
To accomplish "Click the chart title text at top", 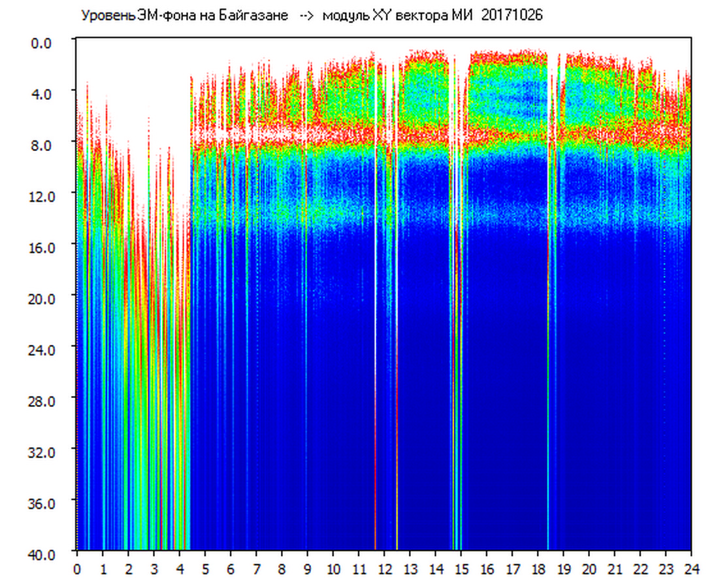I will click(x=311, y=16).
